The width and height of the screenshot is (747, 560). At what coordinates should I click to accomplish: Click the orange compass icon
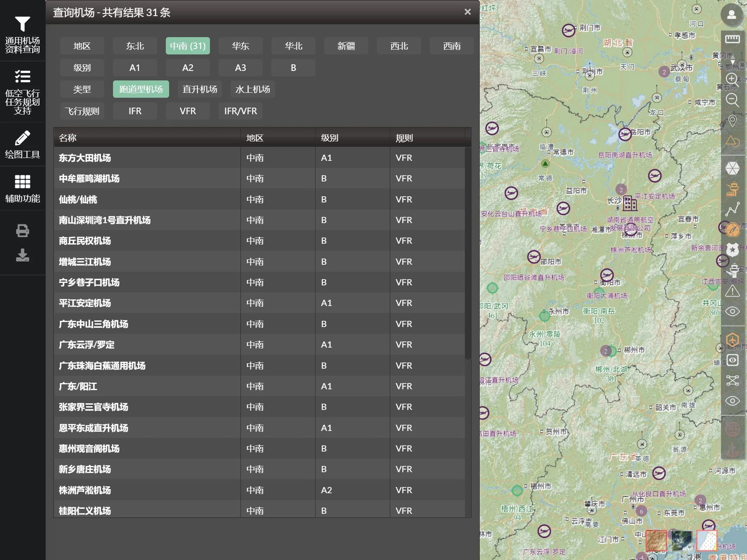[x=733, y=229]
